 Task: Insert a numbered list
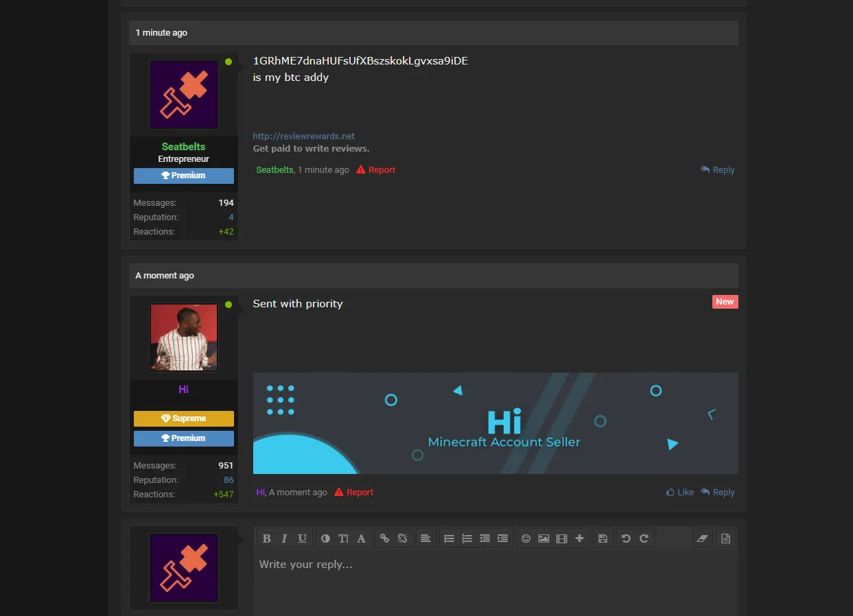(467, 538)
